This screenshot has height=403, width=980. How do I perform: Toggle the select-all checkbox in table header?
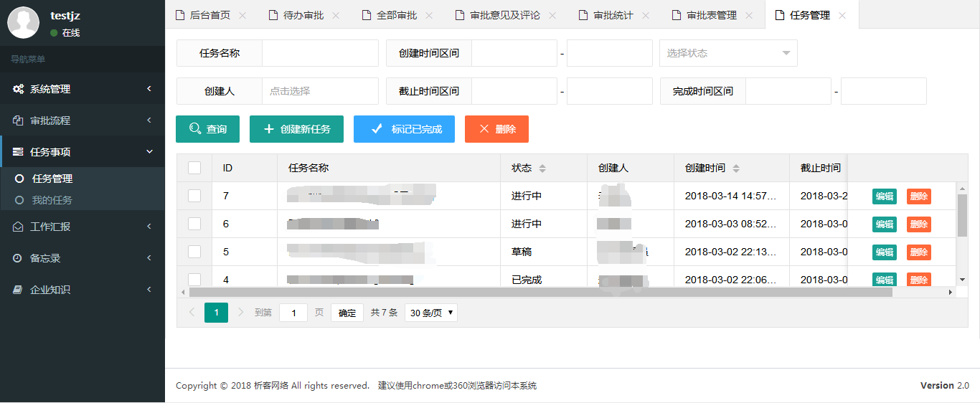194,168
